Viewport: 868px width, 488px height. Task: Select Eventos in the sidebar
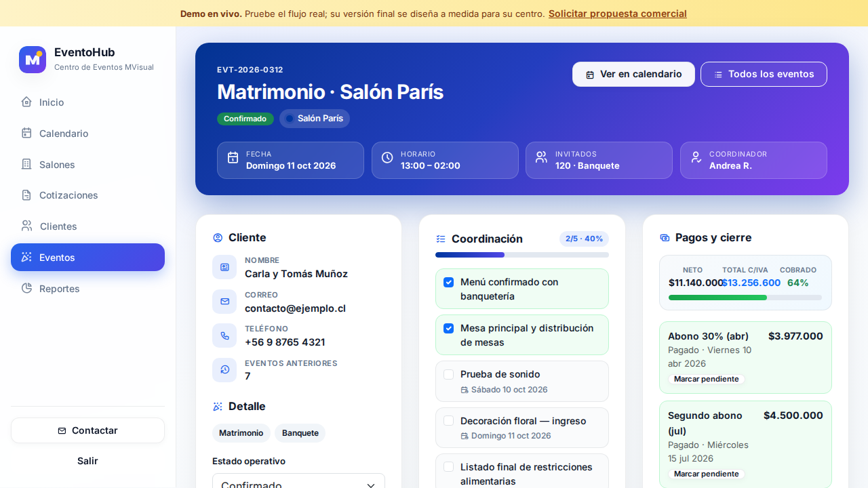[x=87, y=258]
